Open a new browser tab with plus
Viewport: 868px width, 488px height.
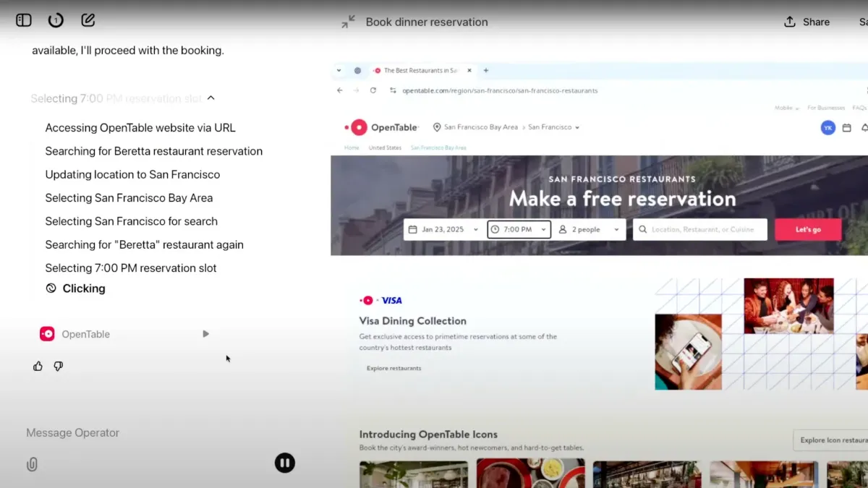click(x=486, y=70)
